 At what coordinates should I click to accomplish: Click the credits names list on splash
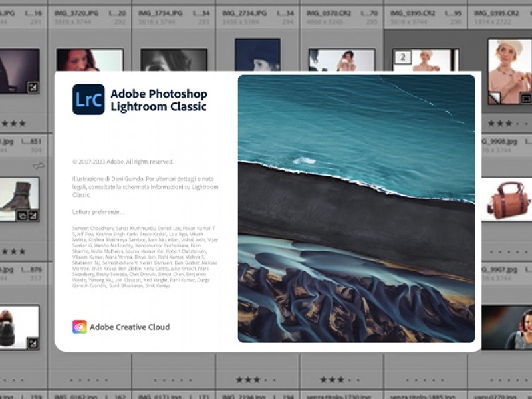[145, 257]
